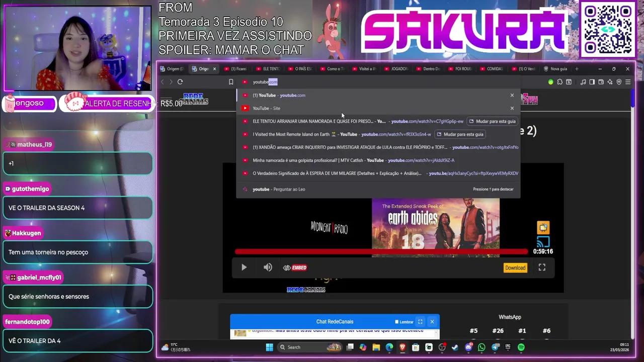Click the green status extension icon

point(550,82)
